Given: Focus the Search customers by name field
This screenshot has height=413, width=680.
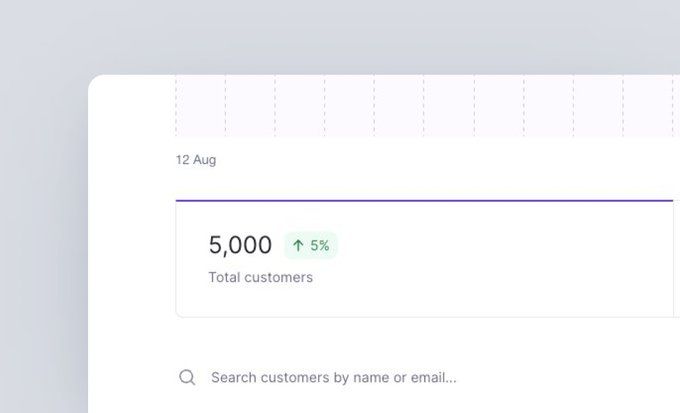Looking at the screenshot, I should pos(400,377).
